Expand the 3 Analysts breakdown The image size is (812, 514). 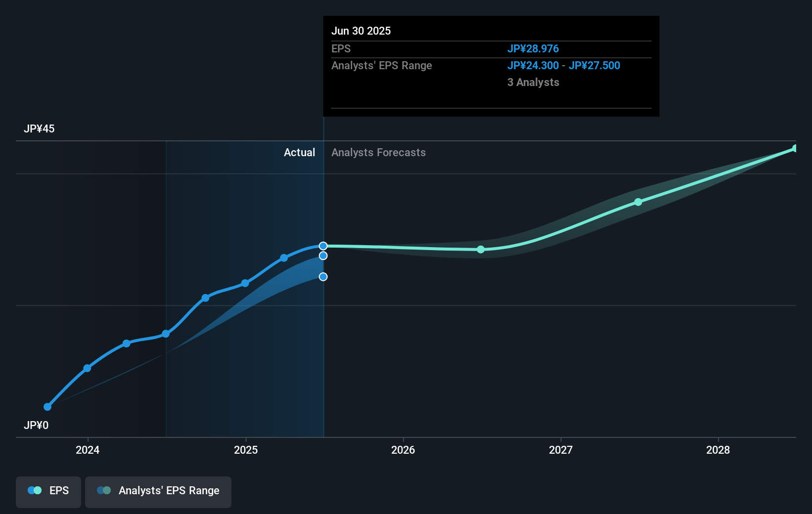533,82
